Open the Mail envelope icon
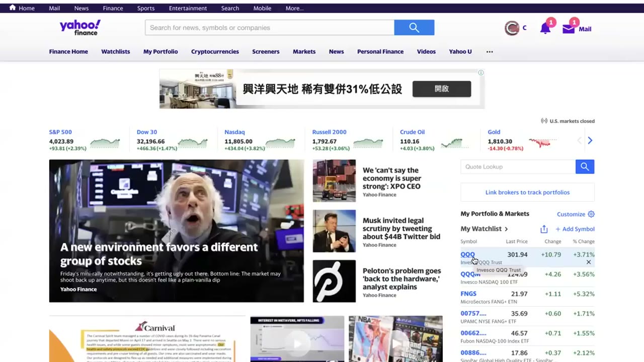This screenshot has height=362, width=644. pyautogui.click(x=569, y=29)
